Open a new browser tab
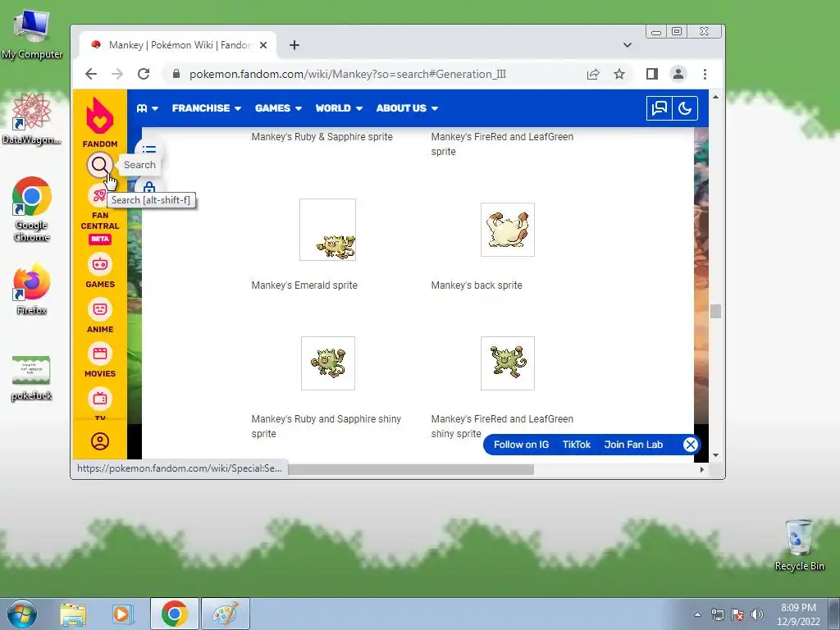840x630 pixels. point(294,45)
